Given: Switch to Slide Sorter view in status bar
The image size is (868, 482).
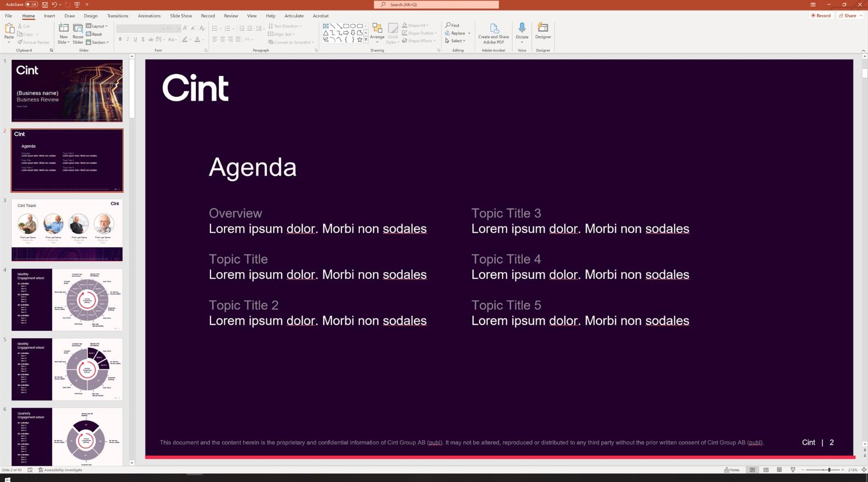Looking at the screenshot, I should [766, 470].
